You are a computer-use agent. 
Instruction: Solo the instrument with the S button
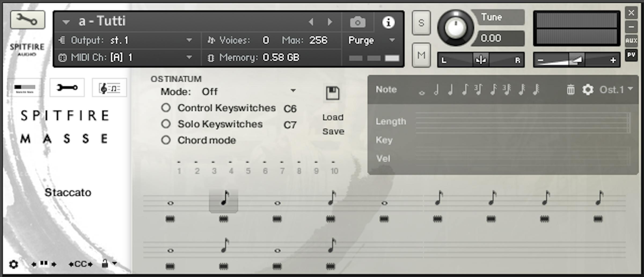(x=421, y=23)
